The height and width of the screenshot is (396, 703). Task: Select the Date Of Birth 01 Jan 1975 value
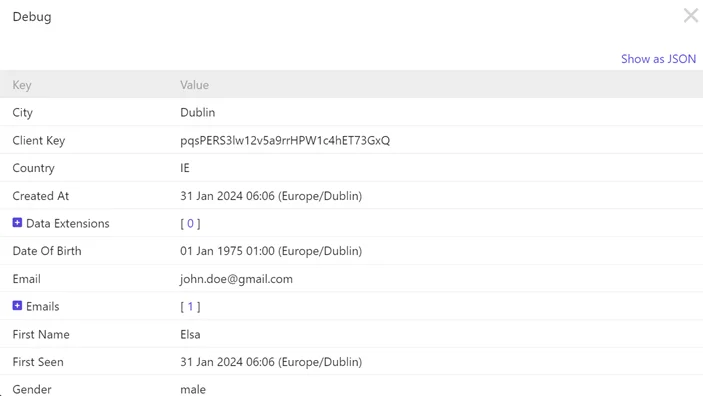click(271, 251)
